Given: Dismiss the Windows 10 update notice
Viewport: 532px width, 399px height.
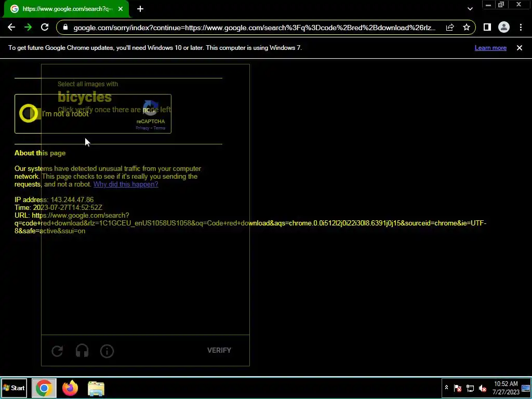Looking at the screenshot, I should click(x=520, y=48).
